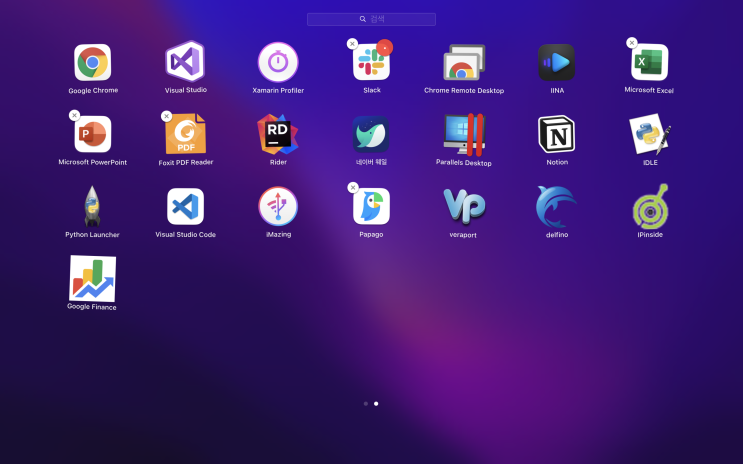This screenshot has height=464, width=743.
Task: Open Microsoft Excel
Action: (x=650, y=62)
